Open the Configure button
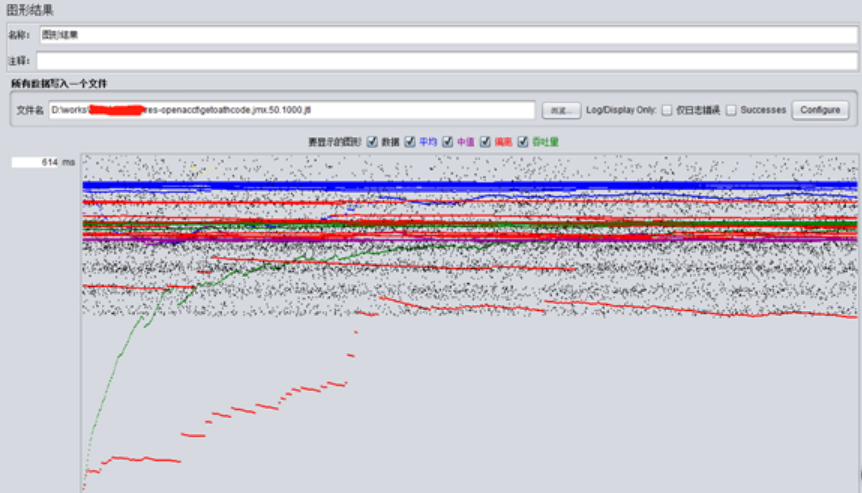 click(x=820, y=110)
